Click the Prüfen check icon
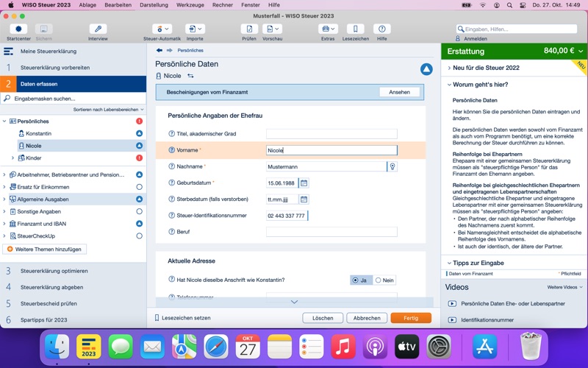Viewport: 588px width, 368px height. [x=249, y=29]
